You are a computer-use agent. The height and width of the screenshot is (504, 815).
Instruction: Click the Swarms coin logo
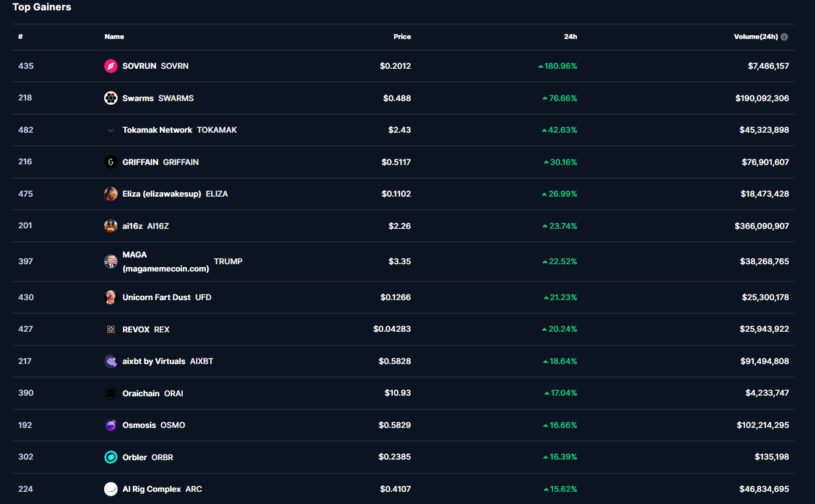point(111,98)
